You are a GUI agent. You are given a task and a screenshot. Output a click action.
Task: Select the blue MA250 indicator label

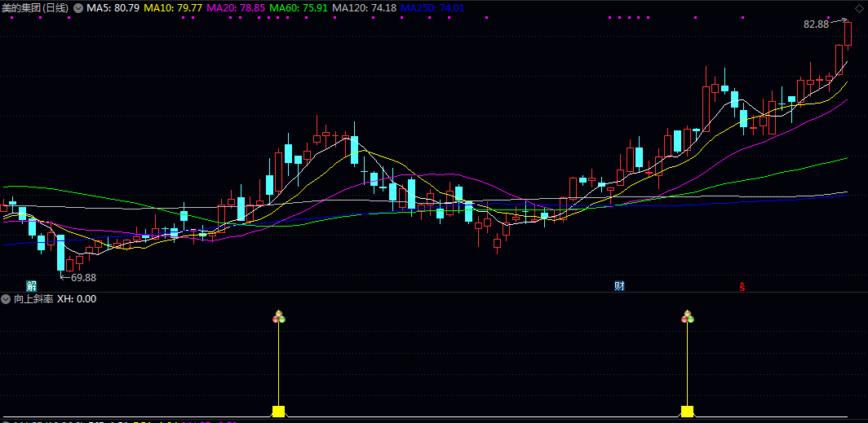tap(433, 7)
